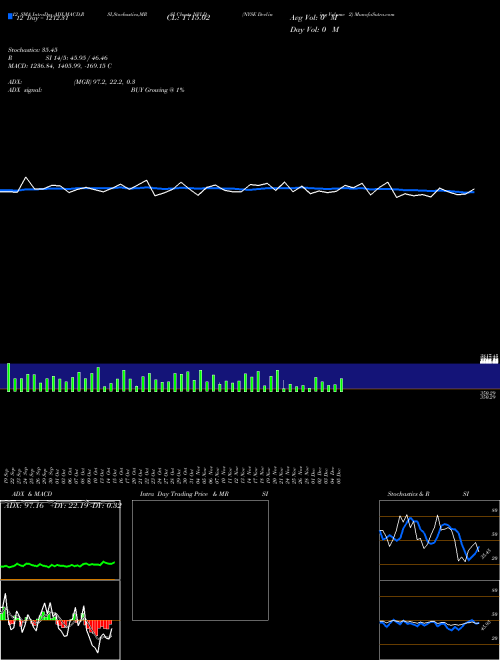
Task: Click the Day Vol label
Action: (x=314, y=30)
